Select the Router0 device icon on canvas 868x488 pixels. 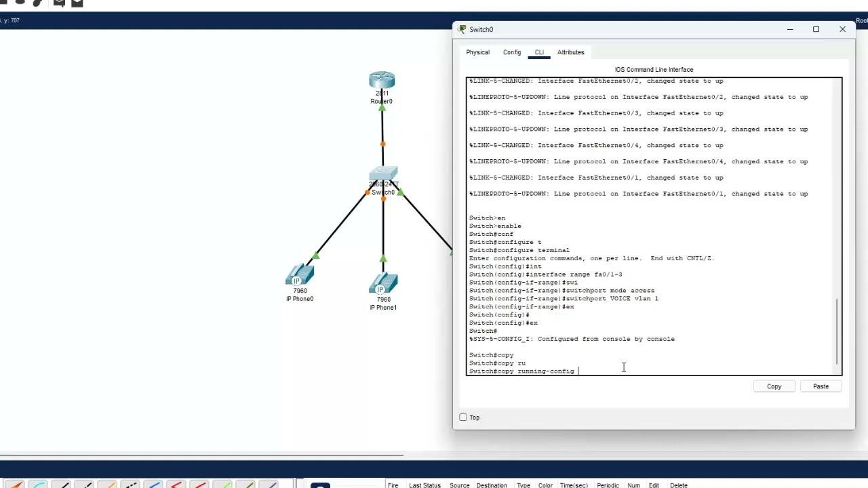(382, 80)
